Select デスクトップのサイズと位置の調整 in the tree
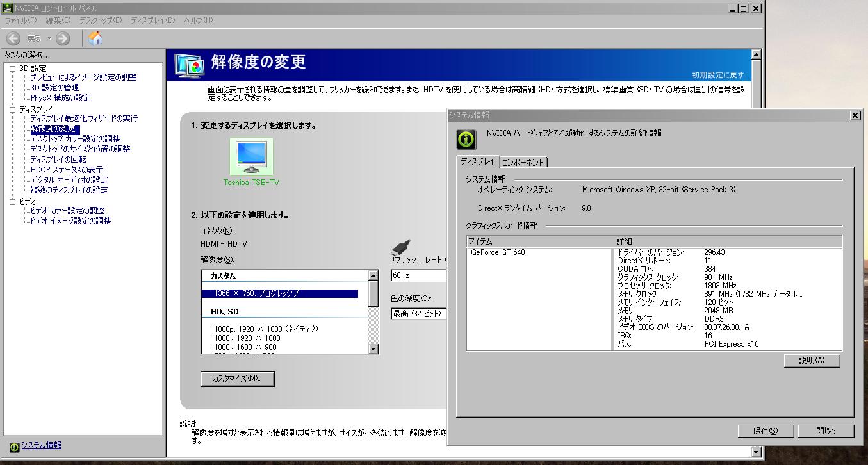868x465 pixels. click(x=80, y=149)
